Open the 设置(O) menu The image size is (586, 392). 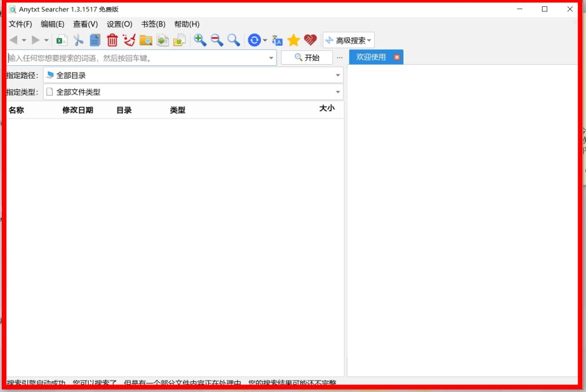[x=119, y=24]
